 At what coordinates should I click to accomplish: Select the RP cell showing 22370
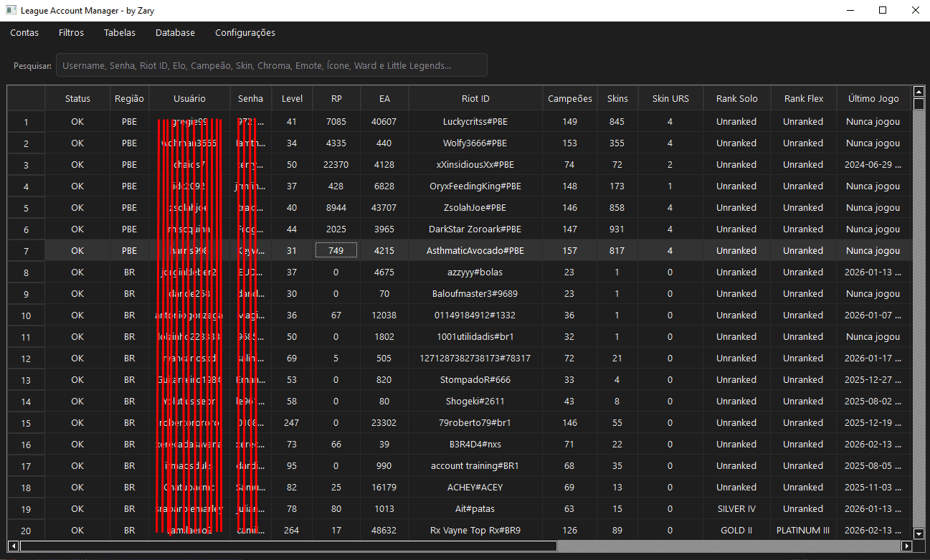(336, 165)
